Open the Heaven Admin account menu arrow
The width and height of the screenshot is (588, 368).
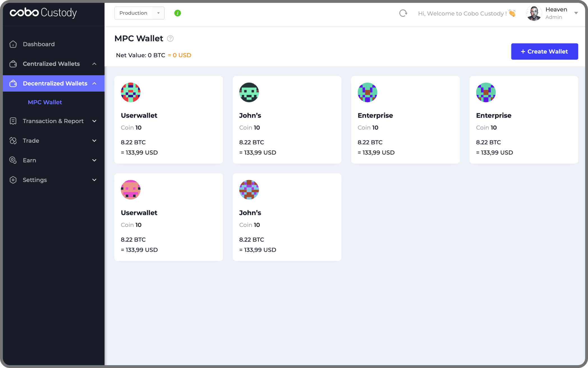click(x=576, y=13)
